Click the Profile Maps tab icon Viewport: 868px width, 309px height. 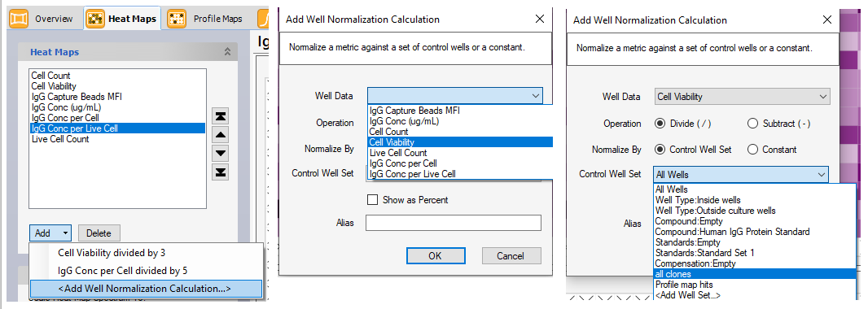click(177, 18)
